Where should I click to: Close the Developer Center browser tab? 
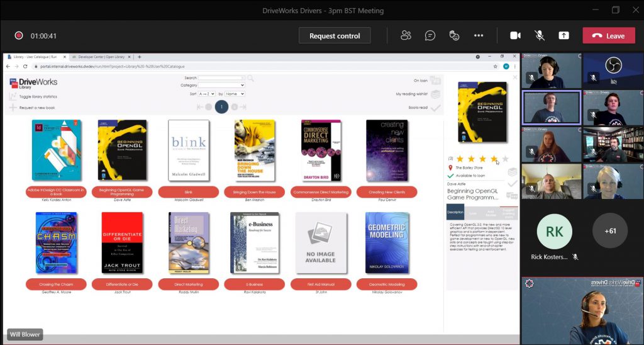(x=130, y=57)
